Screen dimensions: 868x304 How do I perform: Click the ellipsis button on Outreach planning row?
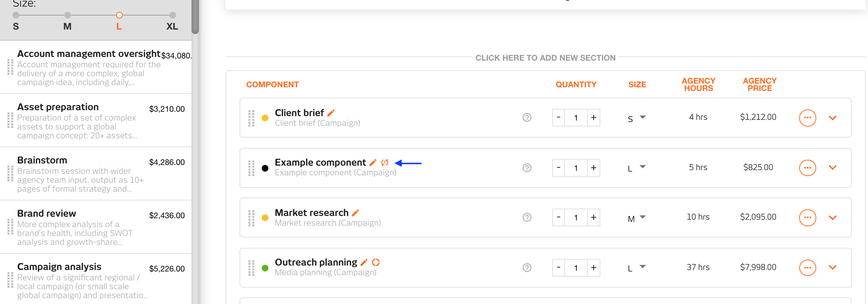click(807, 268)
